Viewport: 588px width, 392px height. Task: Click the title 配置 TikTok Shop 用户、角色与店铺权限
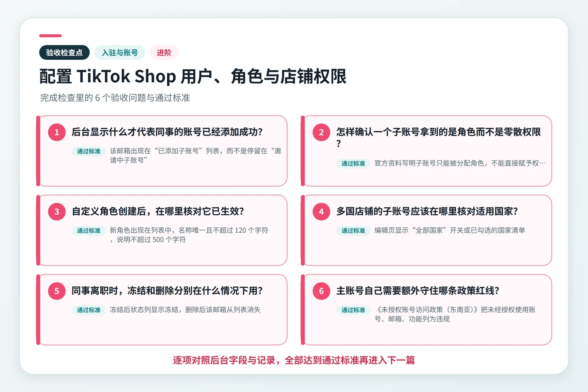(193, 76)
